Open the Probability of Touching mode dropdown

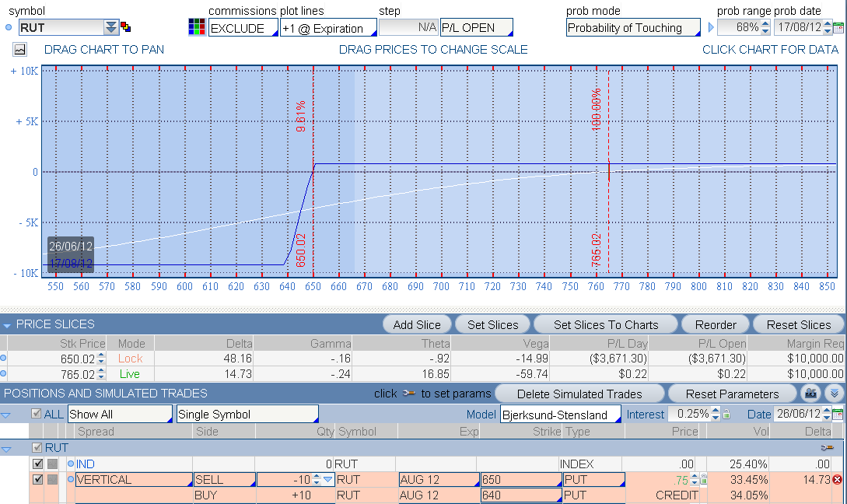point(632,28)
